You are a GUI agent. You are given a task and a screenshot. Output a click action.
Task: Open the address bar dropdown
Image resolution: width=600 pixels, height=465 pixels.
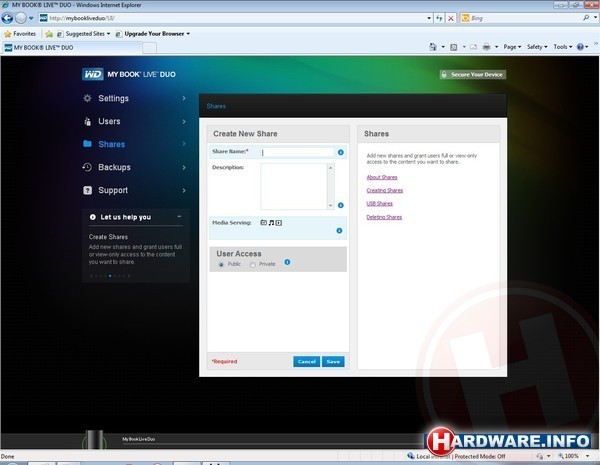429,18
